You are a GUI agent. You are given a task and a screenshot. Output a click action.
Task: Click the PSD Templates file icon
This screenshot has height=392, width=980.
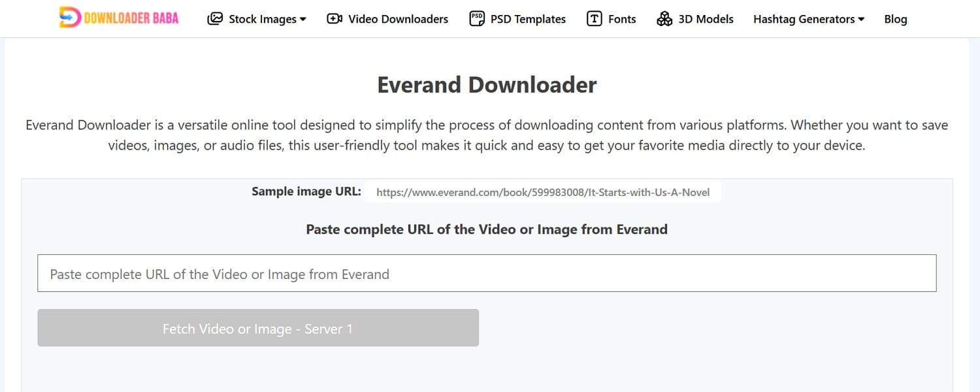point(477,19)
